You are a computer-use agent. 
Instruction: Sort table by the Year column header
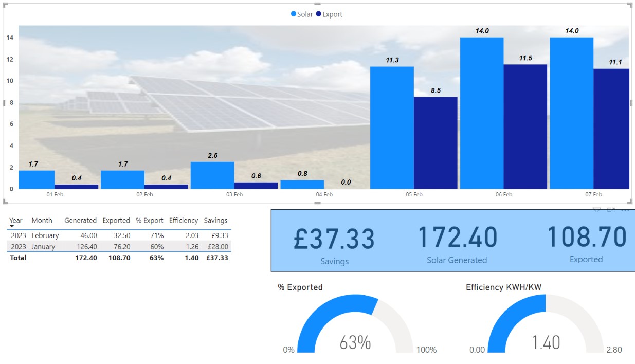pyautogui.click(x=16, y=220)
